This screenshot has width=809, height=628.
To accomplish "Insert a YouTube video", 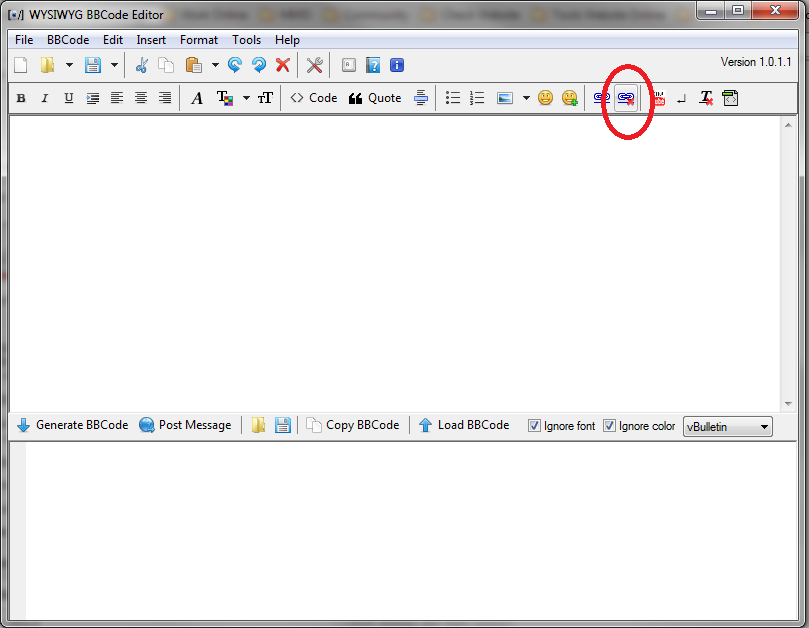I will click(659, 98).
